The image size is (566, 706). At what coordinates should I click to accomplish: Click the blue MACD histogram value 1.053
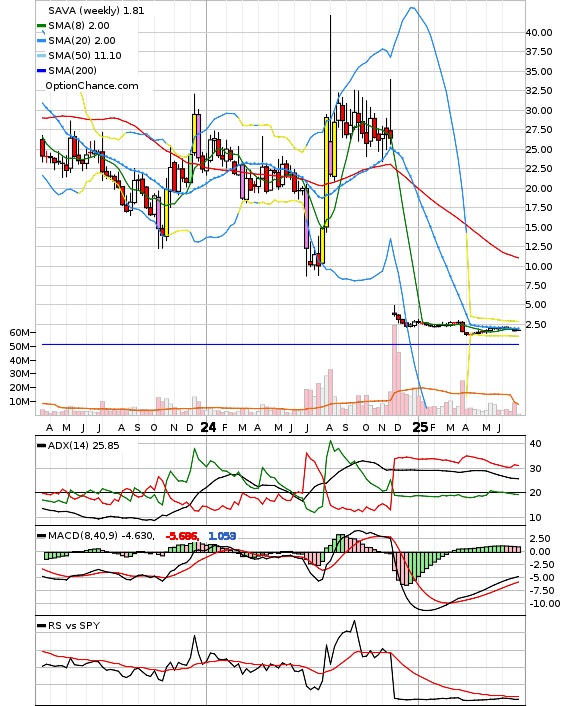click(x=222, y=536)
